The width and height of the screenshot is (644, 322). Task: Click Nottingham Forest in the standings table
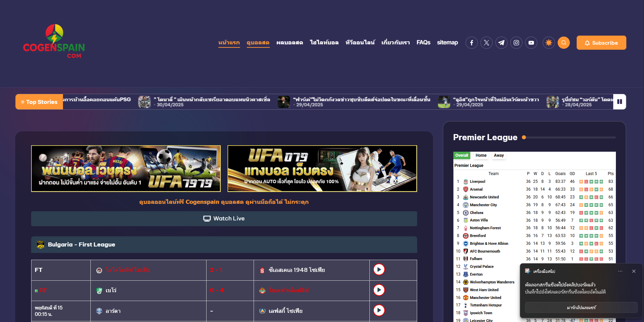tap(485, 228)
